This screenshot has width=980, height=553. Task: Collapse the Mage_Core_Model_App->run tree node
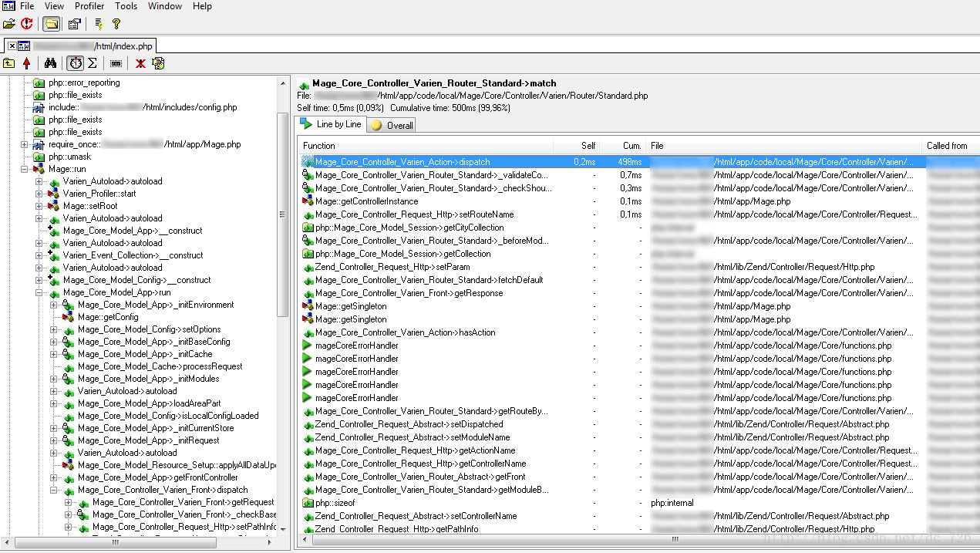[x=39, y=293]
